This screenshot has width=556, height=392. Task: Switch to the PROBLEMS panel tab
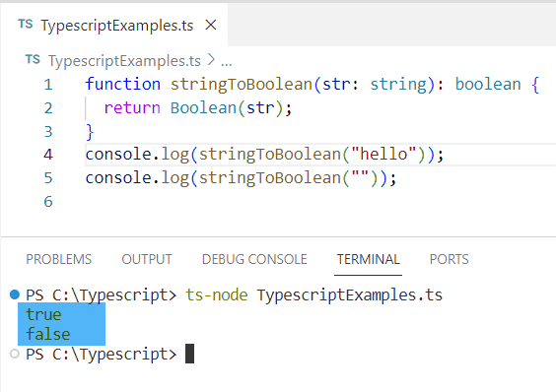click(59, 259)
